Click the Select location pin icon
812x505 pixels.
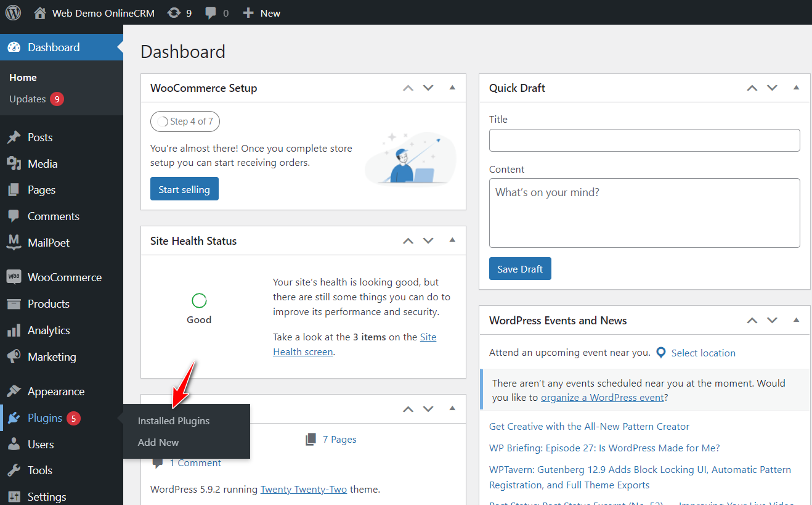click(661, 353)
